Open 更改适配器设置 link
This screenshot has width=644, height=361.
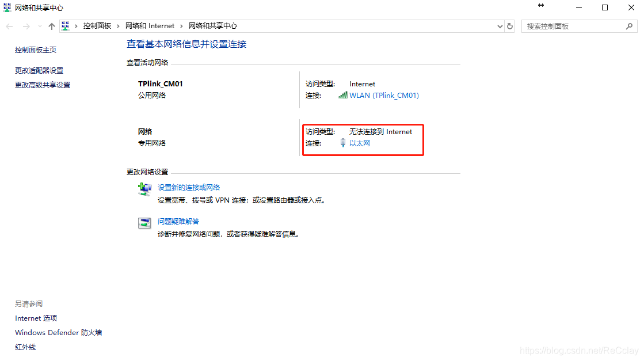pyautogui.click(x=39, y=71)
